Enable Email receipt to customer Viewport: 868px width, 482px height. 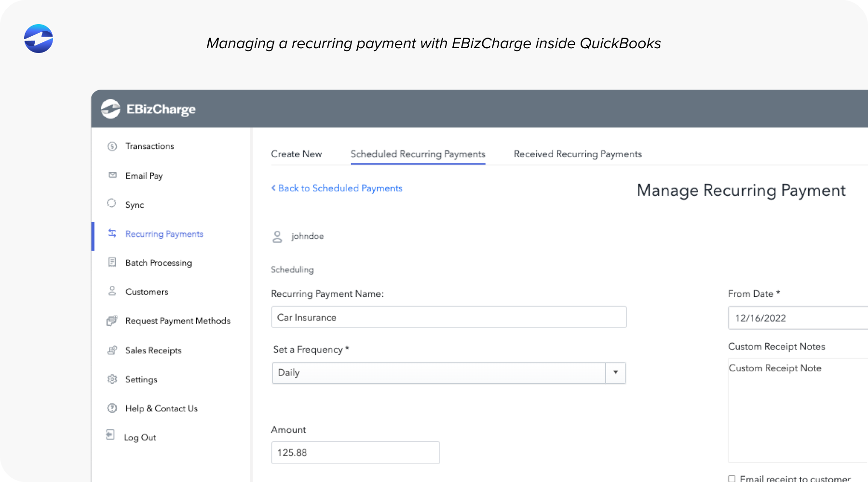point(732,479)
